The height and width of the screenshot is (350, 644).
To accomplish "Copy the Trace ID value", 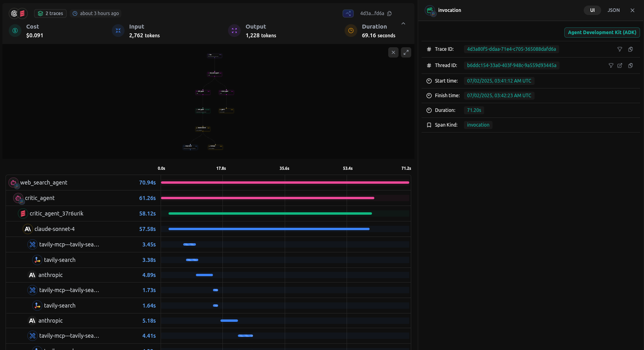I will click(631, 49).
